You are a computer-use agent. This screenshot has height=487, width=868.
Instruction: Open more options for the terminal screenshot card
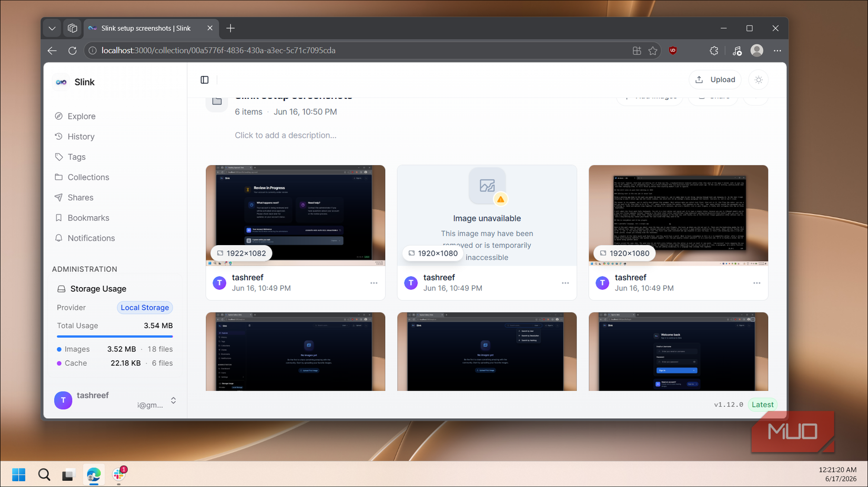pos(756,283)
